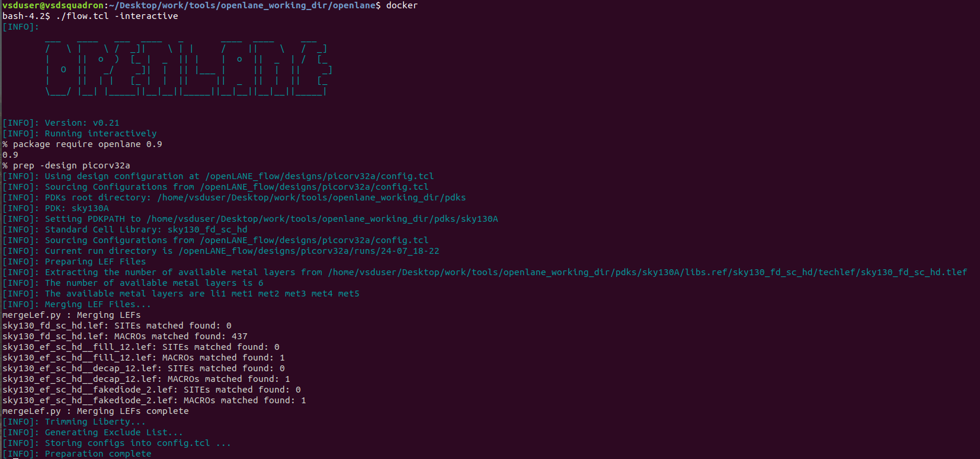
Task: Click the 'prep -design picorv32a' command
Action: coord(71,165)
